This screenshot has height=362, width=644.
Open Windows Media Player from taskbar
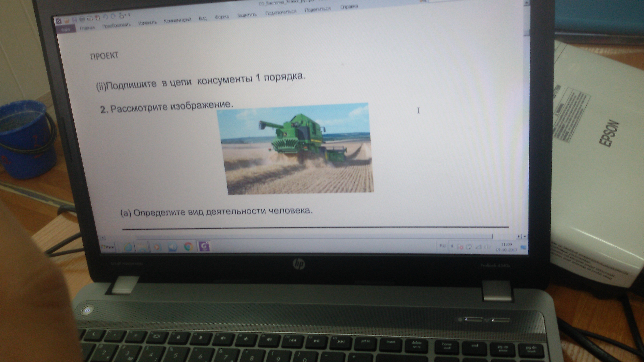coord(157,247)
